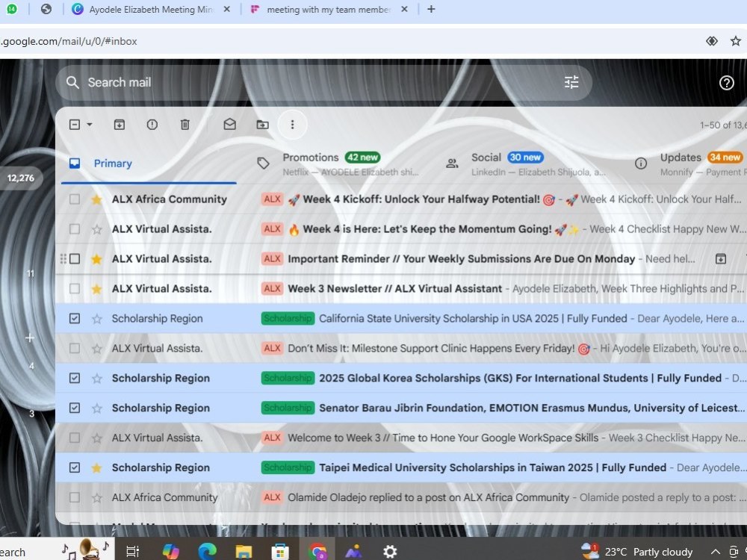Deselect the California State University email checkbox
Viewport: 747px width, 560px height.
(x=74, y=319)
